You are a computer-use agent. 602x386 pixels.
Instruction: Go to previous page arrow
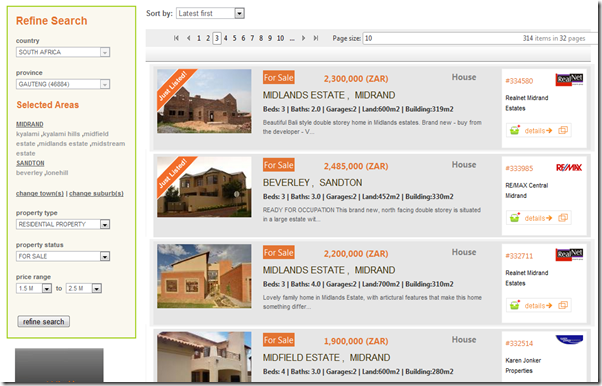click(189, 38)
